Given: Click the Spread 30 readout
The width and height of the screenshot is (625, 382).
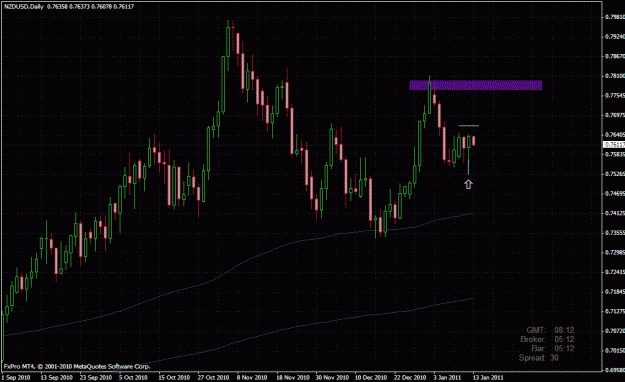Looking at the screenshot, I should 539,358.
